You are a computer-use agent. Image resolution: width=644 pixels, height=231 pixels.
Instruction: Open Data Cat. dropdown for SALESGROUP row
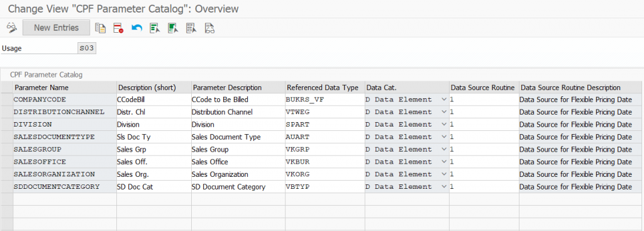[443, 150]
